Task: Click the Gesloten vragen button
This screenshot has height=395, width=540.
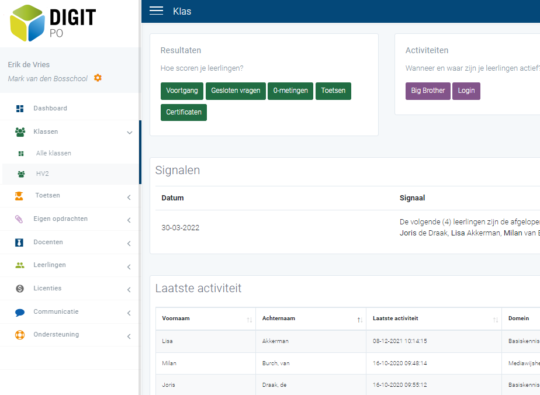Action: [x=236, y=91]
